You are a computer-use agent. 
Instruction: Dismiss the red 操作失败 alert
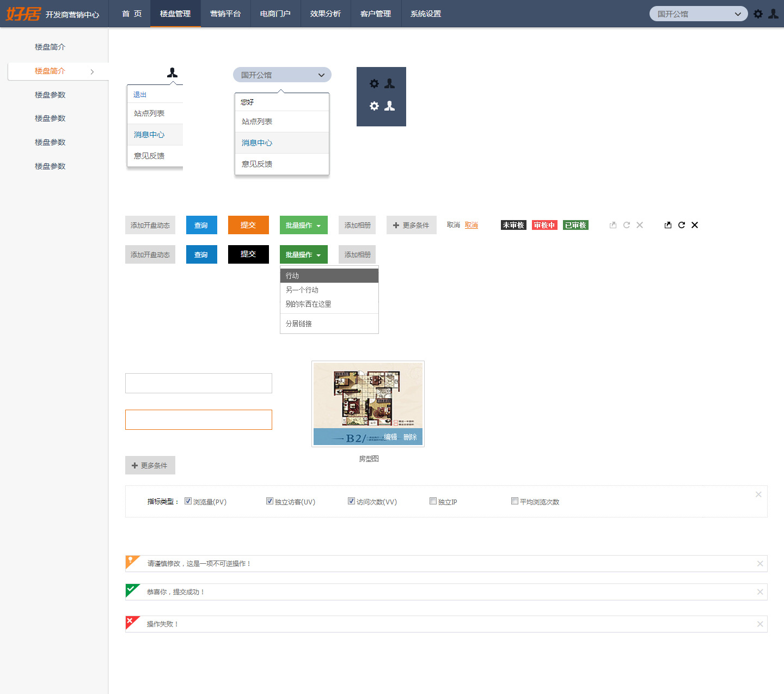pos(760,624)
